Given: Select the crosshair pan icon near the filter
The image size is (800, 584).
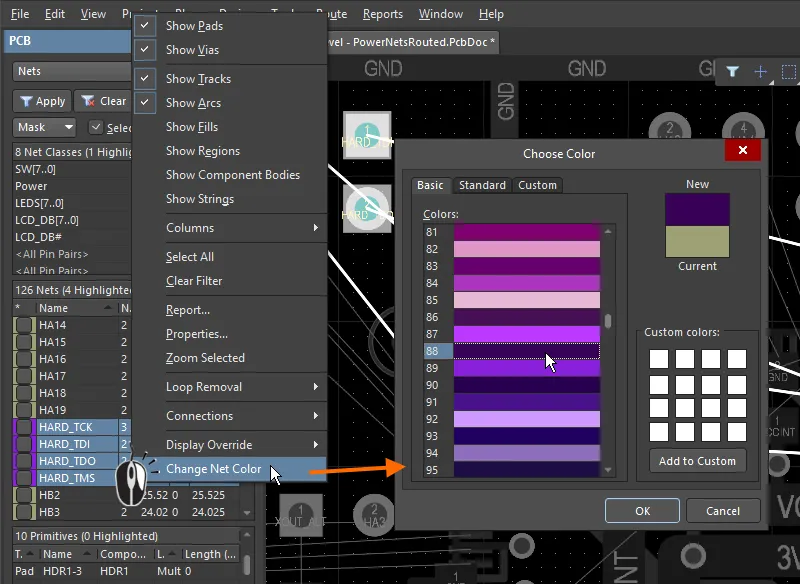Looking at the screenshot, I should 759,72.
